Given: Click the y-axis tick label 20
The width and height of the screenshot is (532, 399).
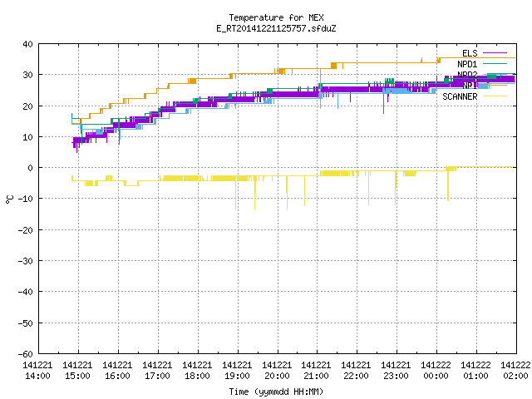Looking at the screenshot, I should click(27, 106).
